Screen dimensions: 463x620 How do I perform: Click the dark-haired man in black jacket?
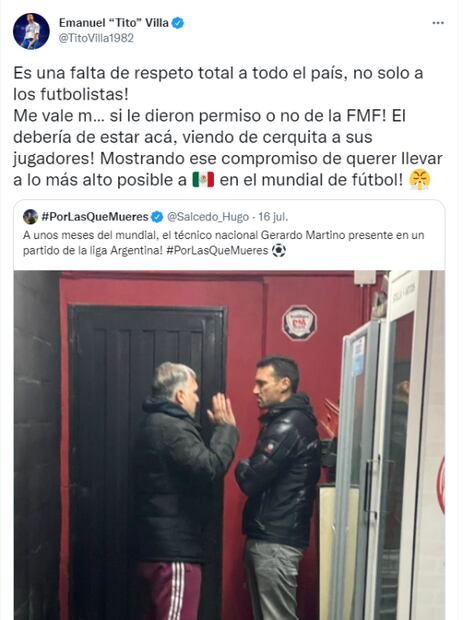coord(279,488)
